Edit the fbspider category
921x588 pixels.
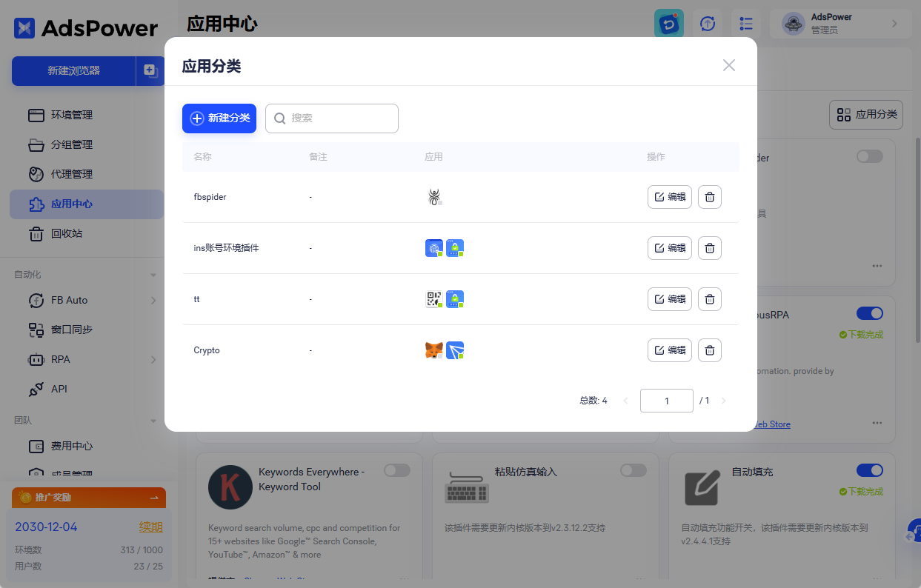click(x=670, y=197)
